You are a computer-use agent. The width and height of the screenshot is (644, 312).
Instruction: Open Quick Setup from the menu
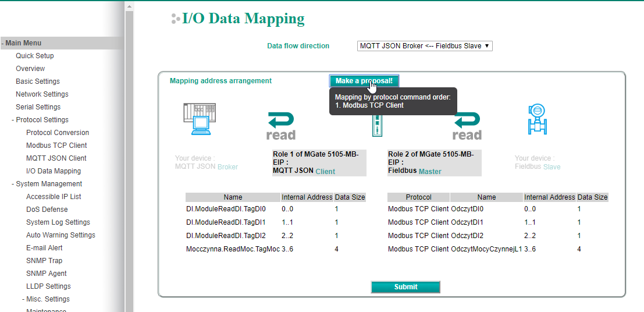pyautogui.click(x=35, y=56)
